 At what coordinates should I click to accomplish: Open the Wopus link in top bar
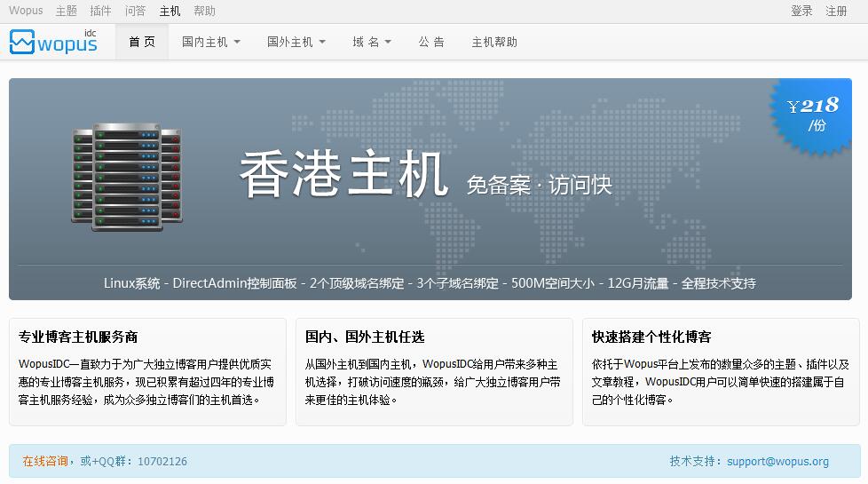click(x=26, y=11)
